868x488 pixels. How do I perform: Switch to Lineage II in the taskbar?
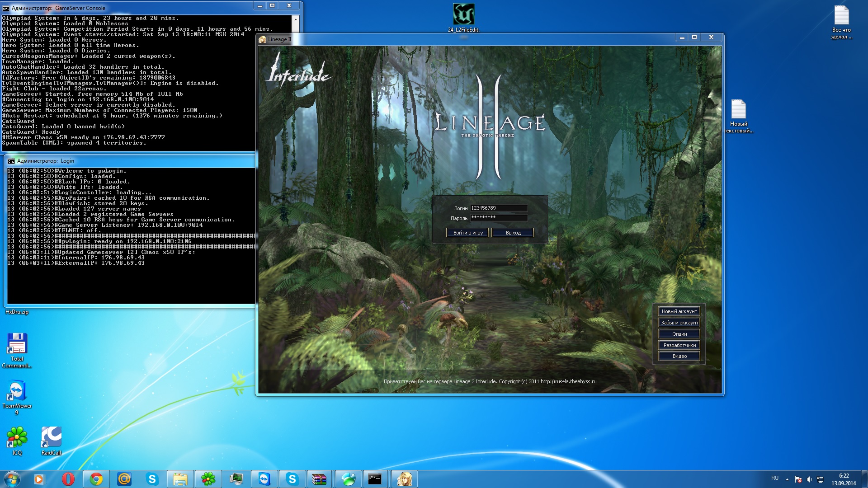click(405, 479)
